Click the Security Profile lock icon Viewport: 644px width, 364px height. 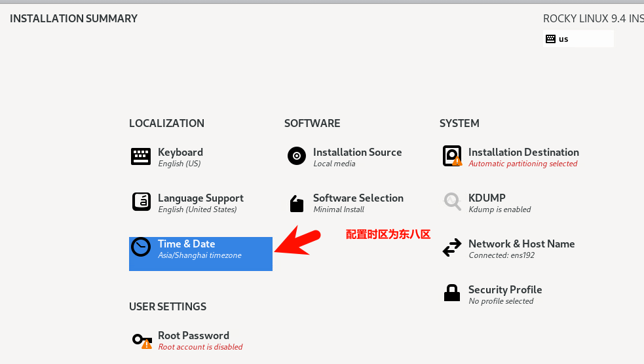point(452,293)
